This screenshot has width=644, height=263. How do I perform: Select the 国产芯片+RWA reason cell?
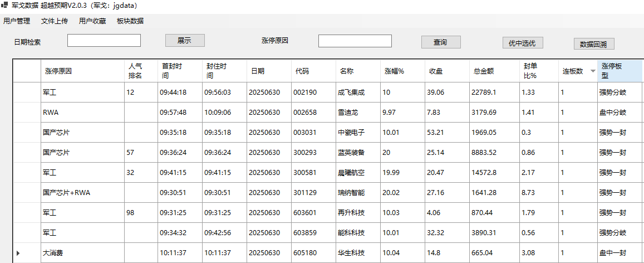82,193
